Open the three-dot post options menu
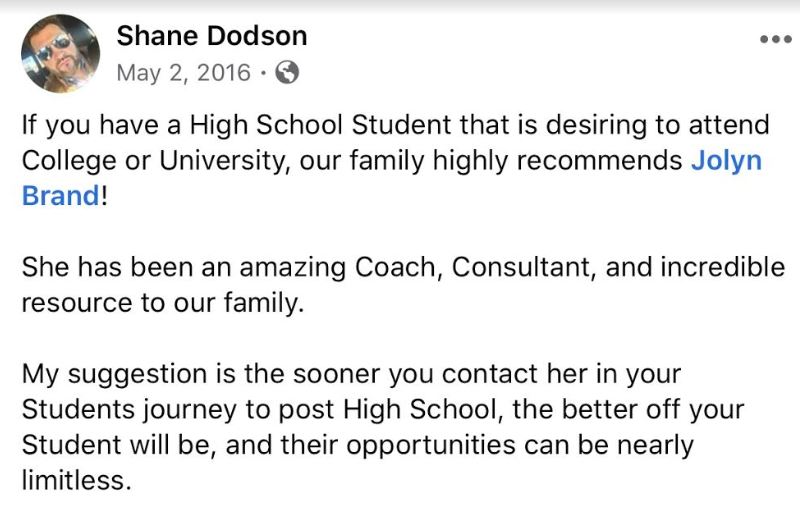 point(776,39)
